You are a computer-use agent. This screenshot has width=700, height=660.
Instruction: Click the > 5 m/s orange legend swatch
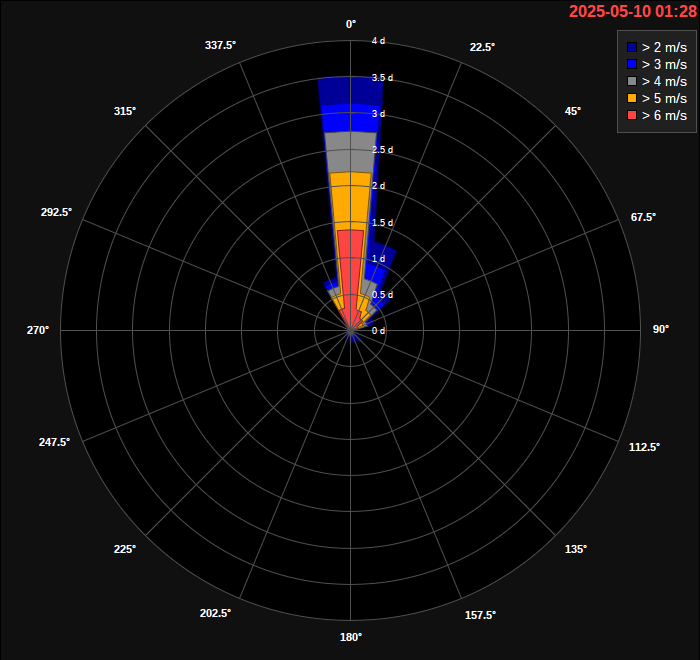[x=632, y=98]
